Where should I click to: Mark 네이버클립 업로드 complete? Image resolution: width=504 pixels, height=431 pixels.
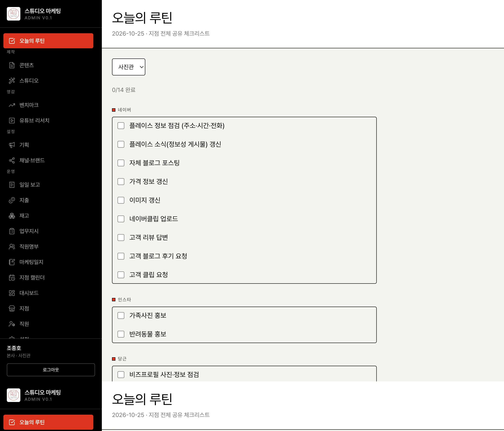pyautogui.click(x=121, y=219)
